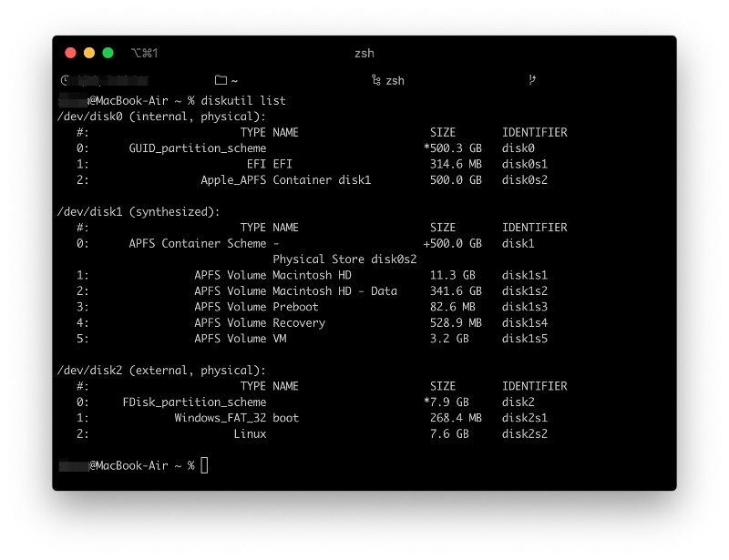Image resolution: width=729 pixels, height=560 pixels.
Task: Click the '500.0 GB' size on disk0s2 row
Action: pos(457,180)
